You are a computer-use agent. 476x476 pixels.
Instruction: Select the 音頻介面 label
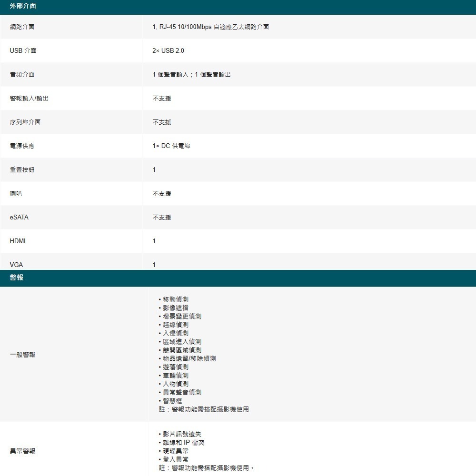point(21,74)
